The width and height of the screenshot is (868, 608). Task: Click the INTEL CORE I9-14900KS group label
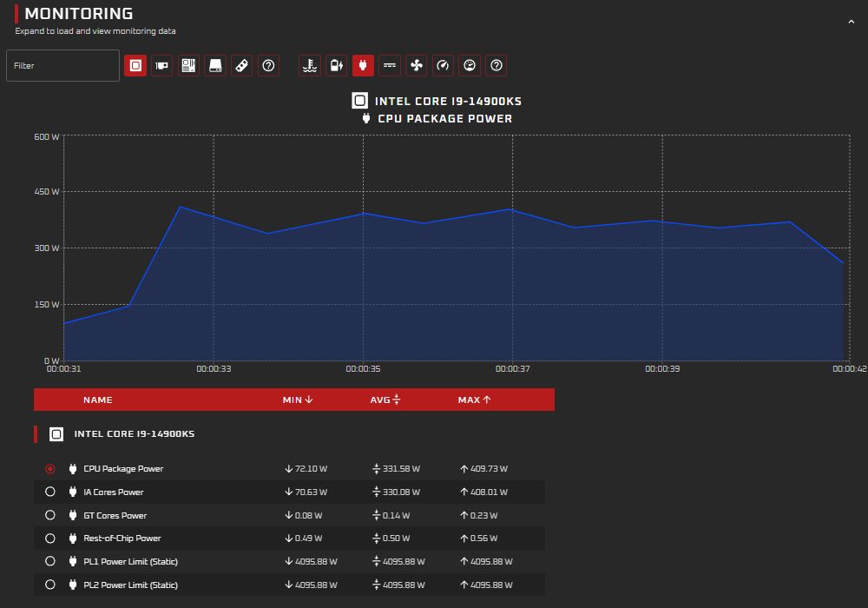click(135, 434)
